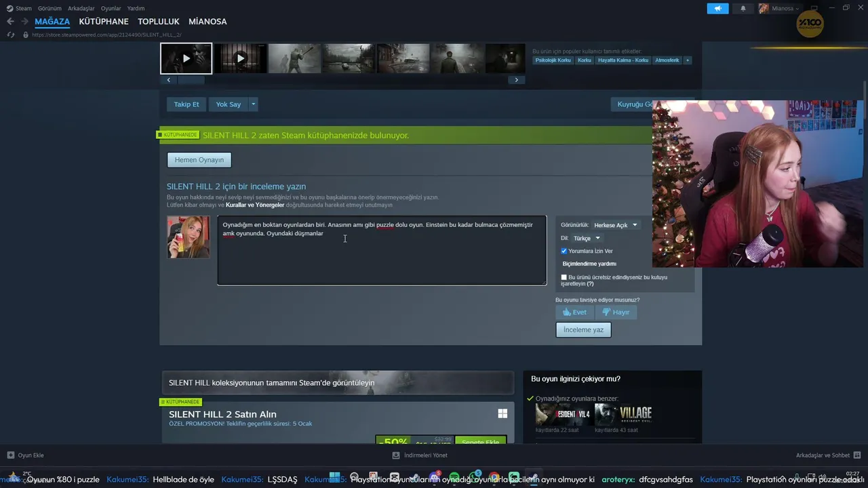
Task: Open Kurallar ve Yönergeler link
Action: 255,205
